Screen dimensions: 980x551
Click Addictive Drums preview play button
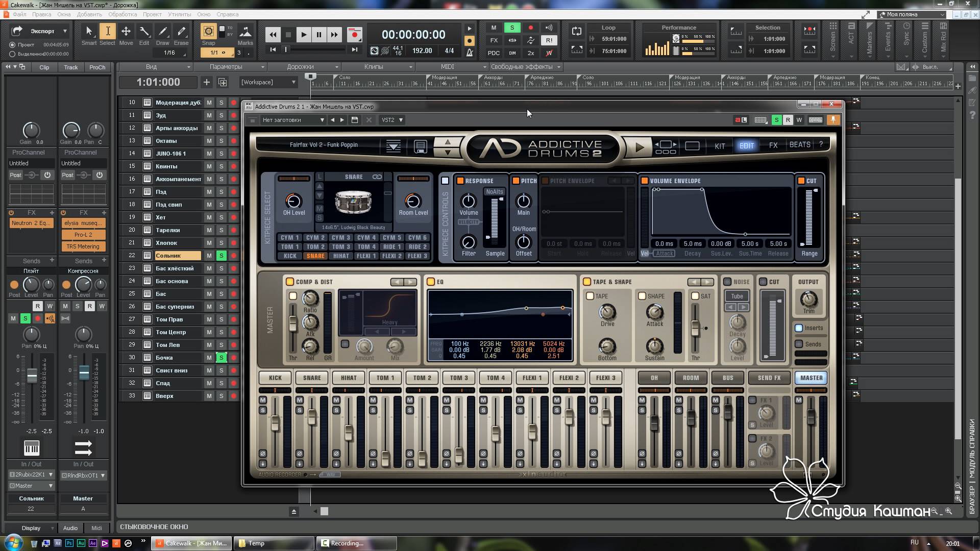tap(639, 147)
